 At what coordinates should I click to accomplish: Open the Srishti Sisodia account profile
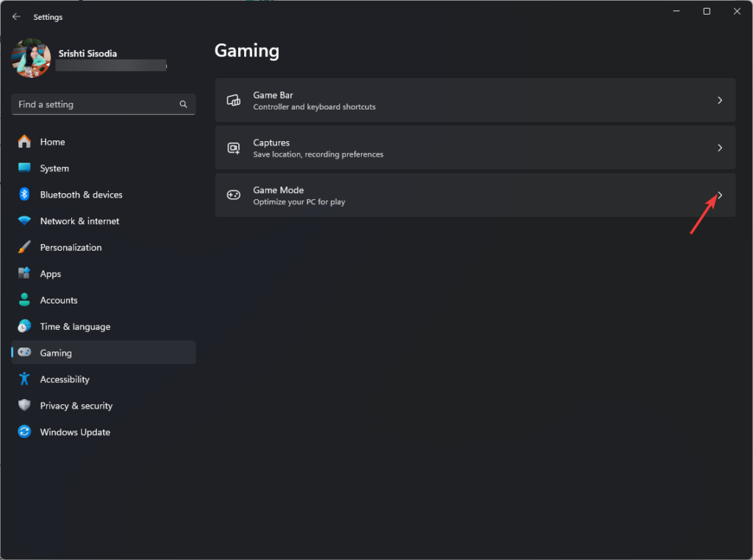[x=31, y=59]
